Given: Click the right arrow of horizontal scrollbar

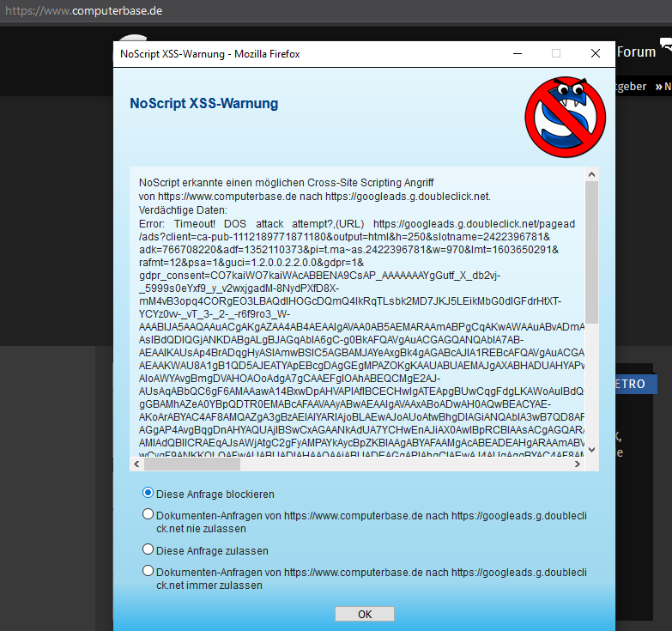Looking at the screenshot, I should (578, 464).
